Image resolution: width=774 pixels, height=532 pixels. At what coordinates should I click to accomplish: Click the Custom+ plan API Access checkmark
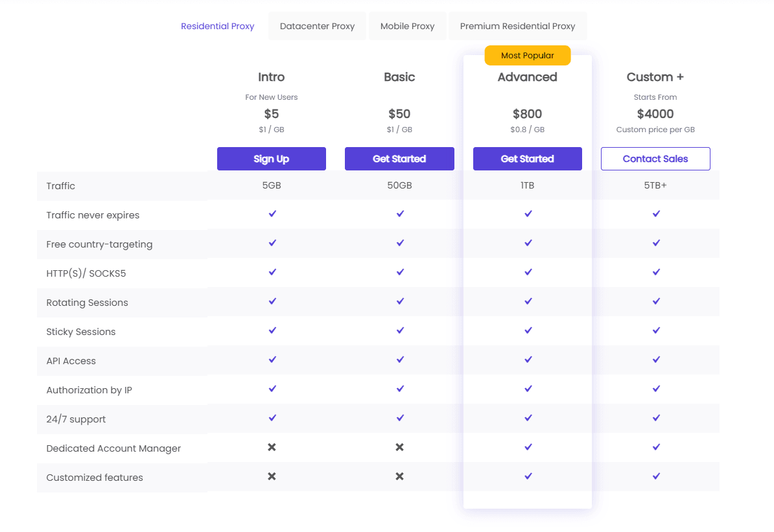click(x=655, y=360)
